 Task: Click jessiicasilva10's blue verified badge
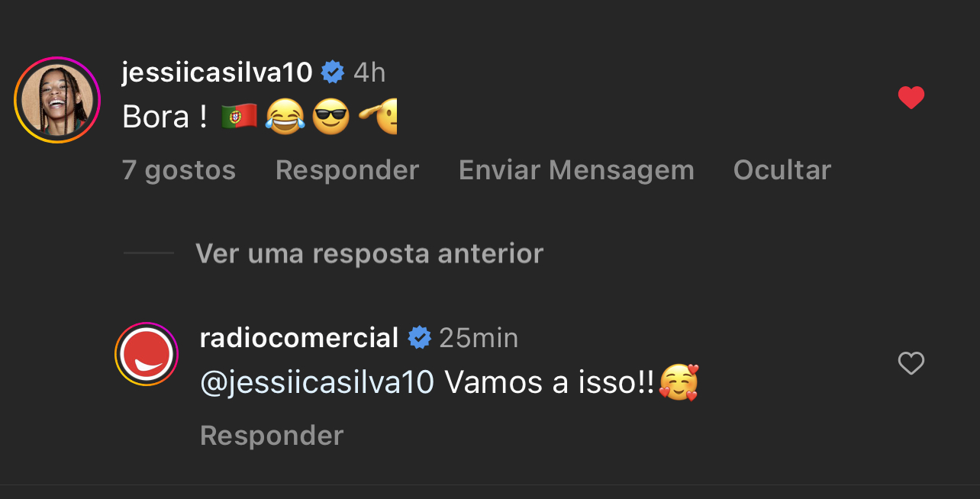click(333, 72)
